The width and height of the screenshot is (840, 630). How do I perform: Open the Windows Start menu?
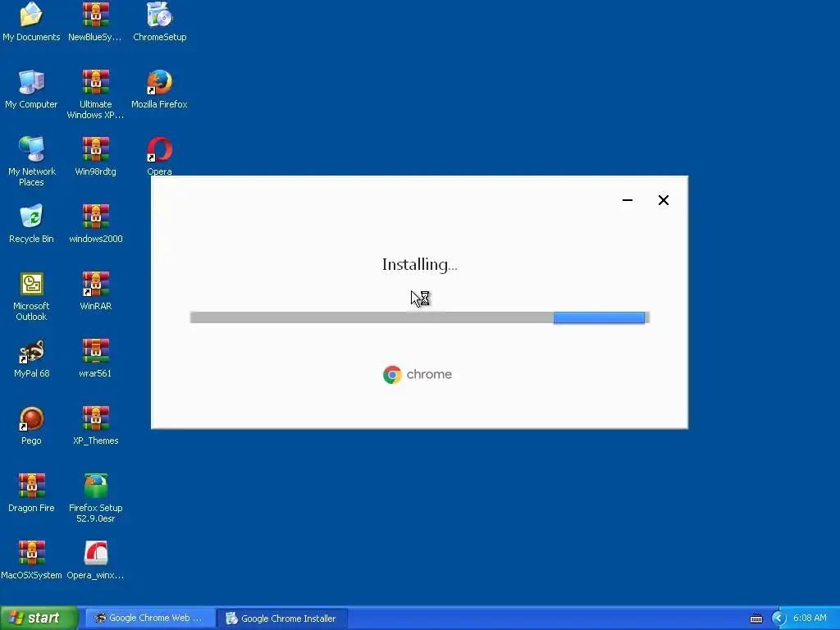(39, 619)
